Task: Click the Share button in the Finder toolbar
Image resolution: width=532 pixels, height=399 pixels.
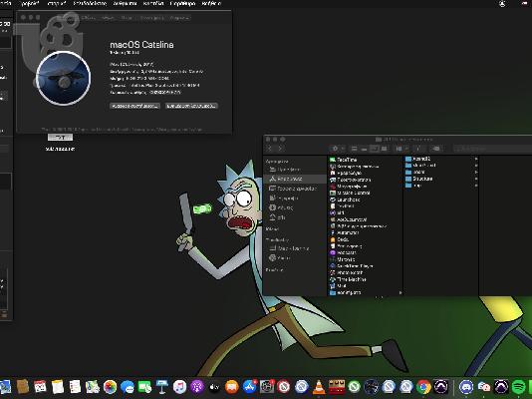Action: point(418,149)
